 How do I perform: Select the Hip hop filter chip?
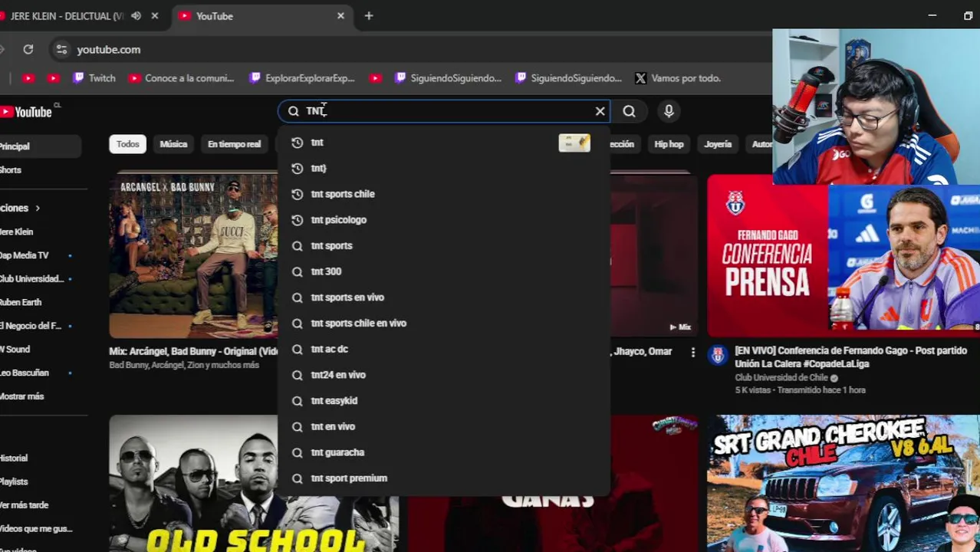coord(669,144)
